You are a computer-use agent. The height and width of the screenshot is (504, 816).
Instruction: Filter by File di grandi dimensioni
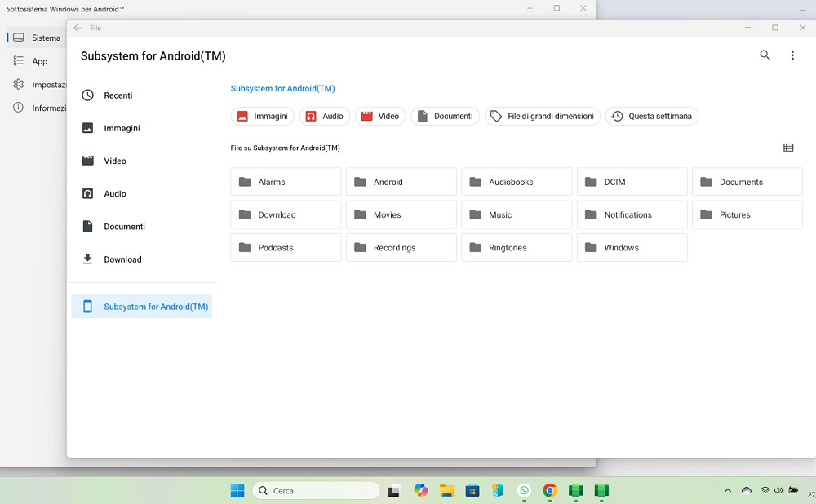543,116
